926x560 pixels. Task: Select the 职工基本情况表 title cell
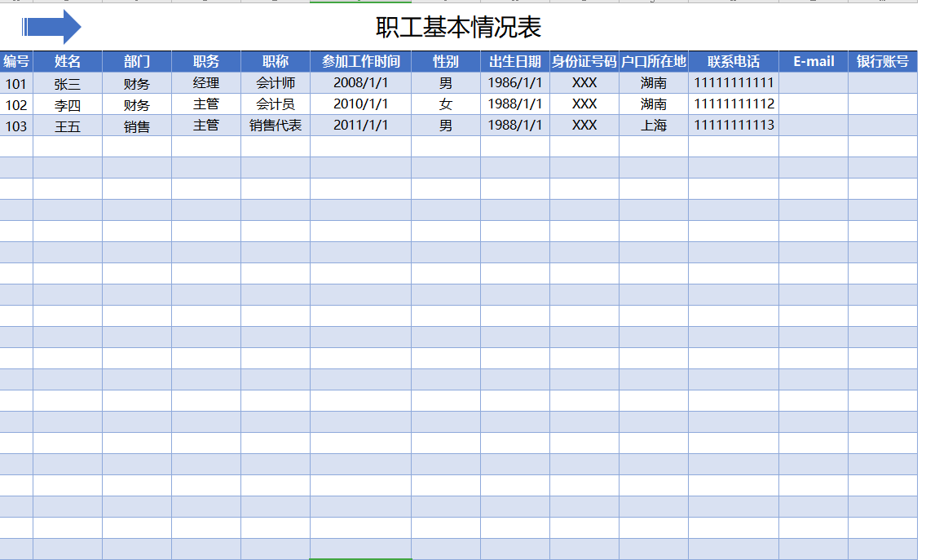pyautogui.click(x=456, y=25)
